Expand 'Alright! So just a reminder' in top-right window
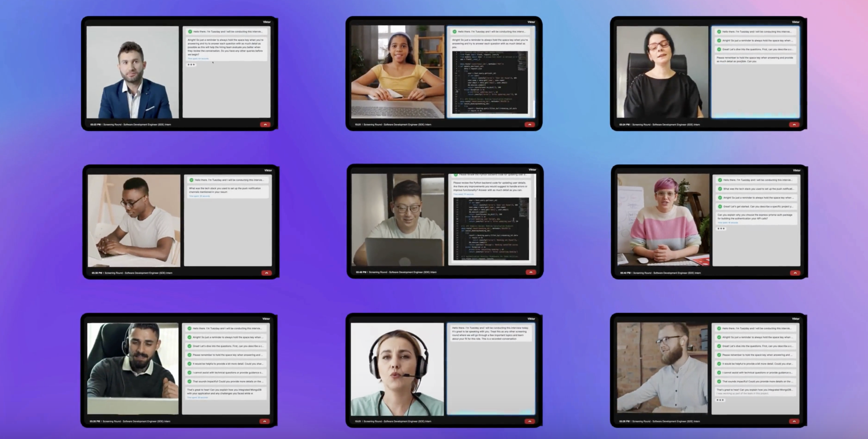Image resolution: width=868 pixels, height=439 pixels. point(758,40)
